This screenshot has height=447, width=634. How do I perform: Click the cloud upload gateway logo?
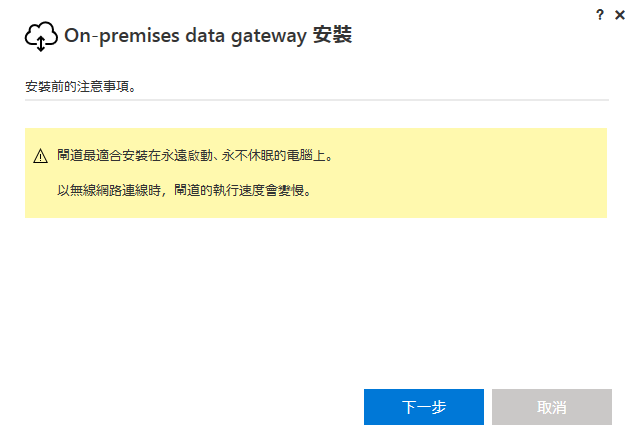click(x=40, y=37)
